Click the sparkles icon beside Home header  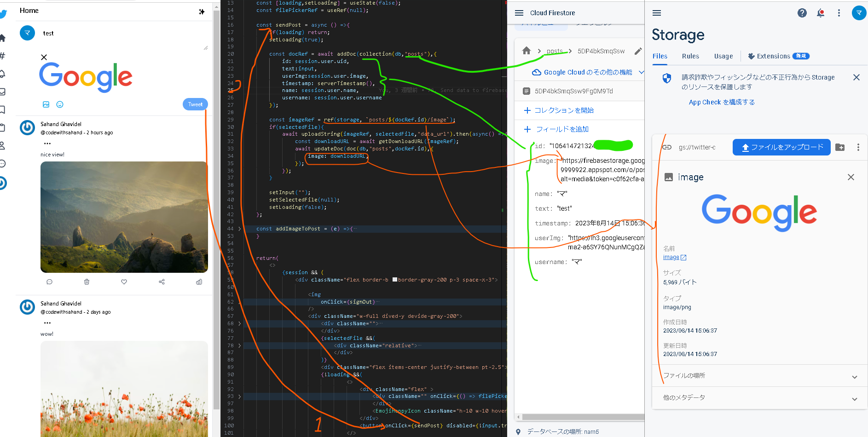(x=202, y=11)
